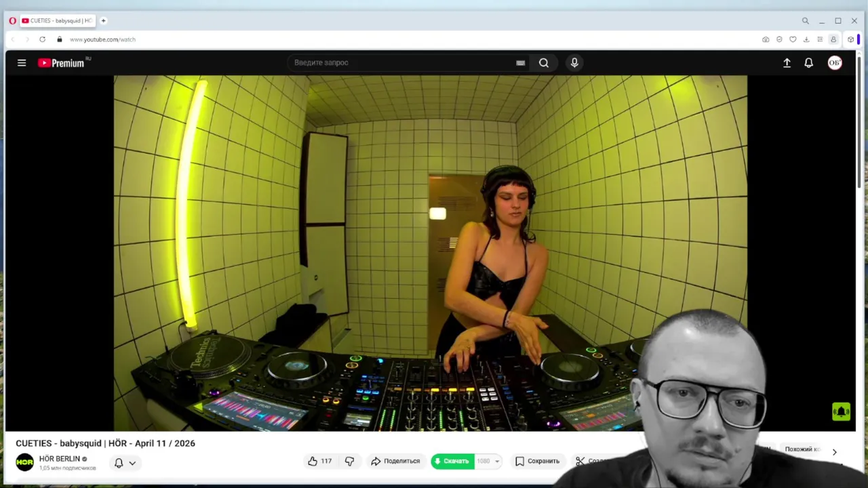The height and width of the screenshot is (488, 868).
Task: Open Opera profile person icon
Action: point(833,39)
